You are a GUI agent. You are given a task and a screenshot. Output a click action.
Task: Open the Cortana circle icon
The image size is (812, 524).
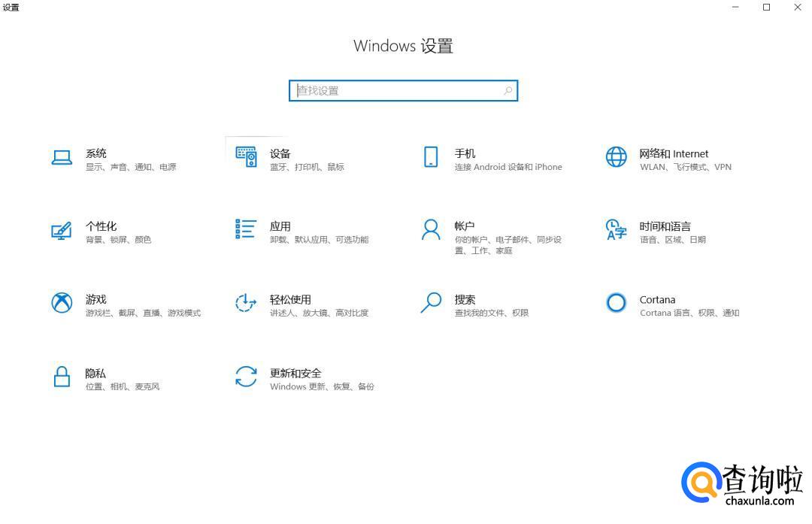[616, 303]
